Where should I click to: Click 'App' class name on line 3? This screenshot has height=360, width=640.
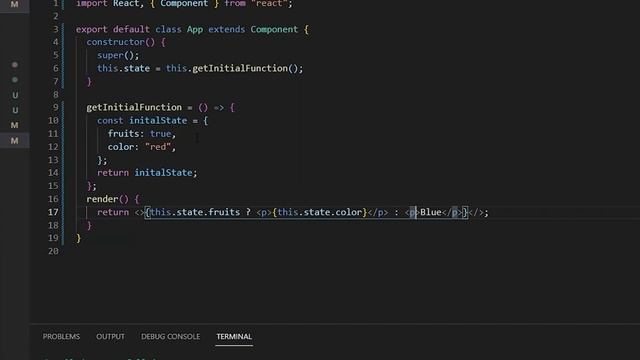pyautogui.click(x=195, y=29)
